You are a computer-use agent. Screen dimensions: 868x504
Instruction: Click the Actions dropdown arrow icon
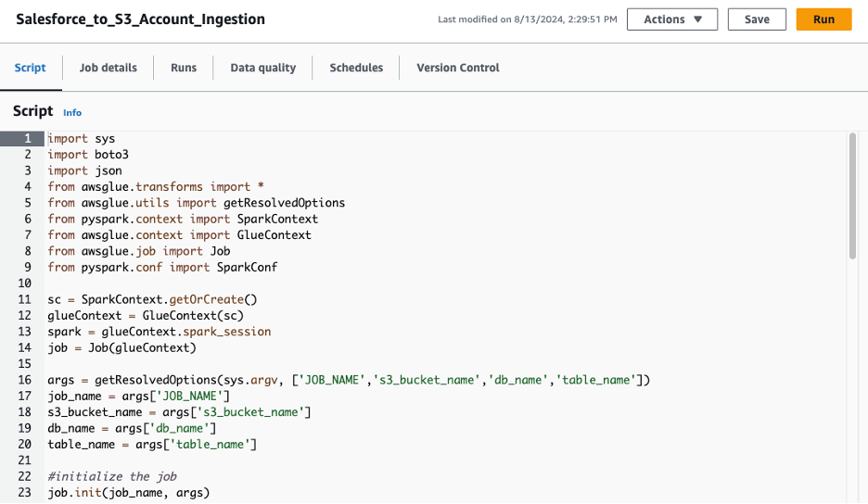click(x=698, y=19)
